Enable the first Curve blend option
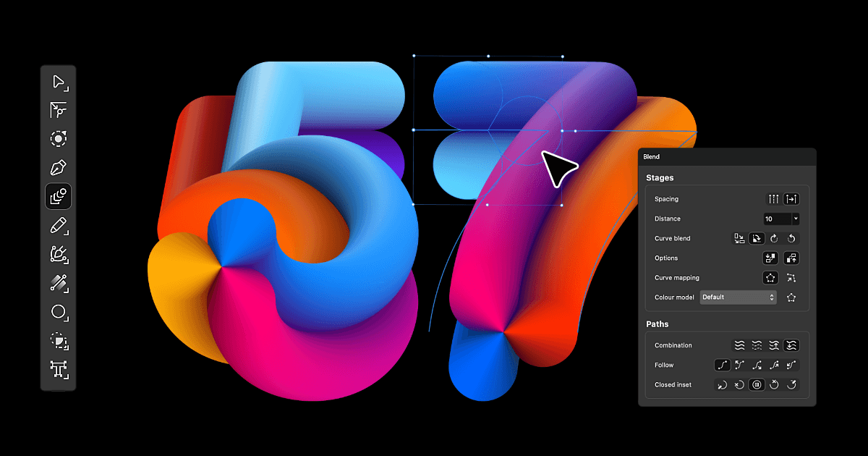 pyautogui.click(x=739, y=238)
